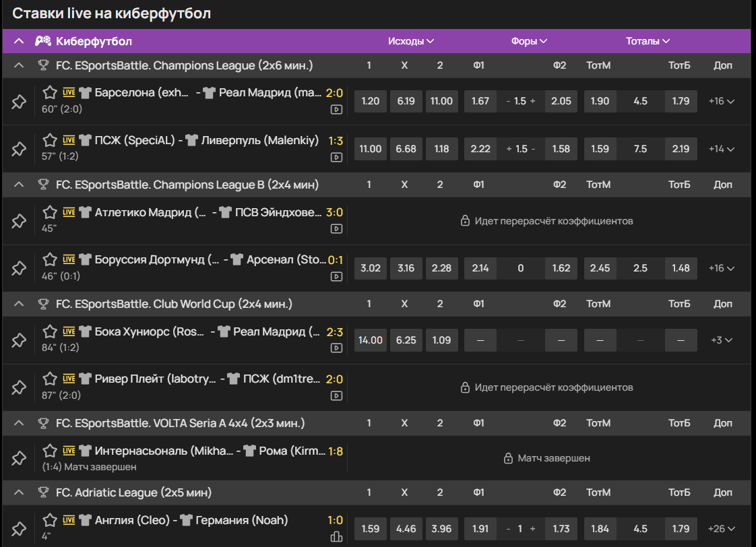Image resolution: width=756 pixels, height=547 pixels.
Task: Collapse Club World Cup (2x4 мин.) group
Action: click(19, 304)
